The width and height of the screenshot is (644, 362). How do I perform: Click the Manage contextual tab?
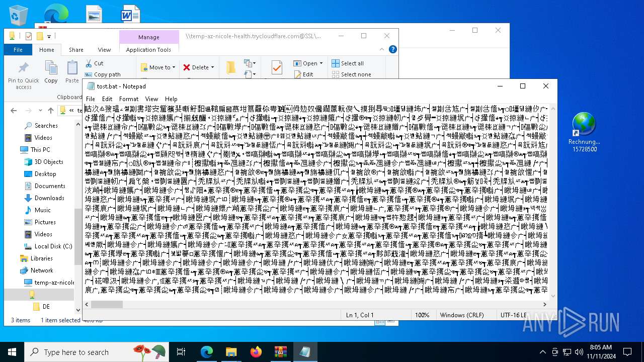point(149,37)
